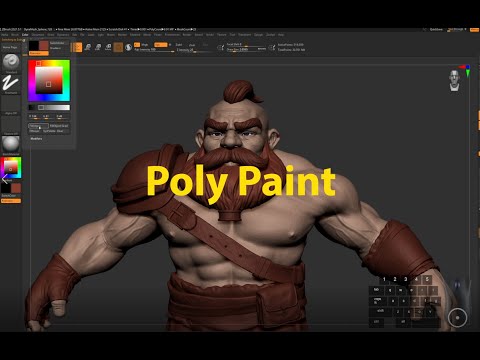Open the Standard brush thumbnail picker
This screenshot has width=480, height=360.
coord(11,62)
